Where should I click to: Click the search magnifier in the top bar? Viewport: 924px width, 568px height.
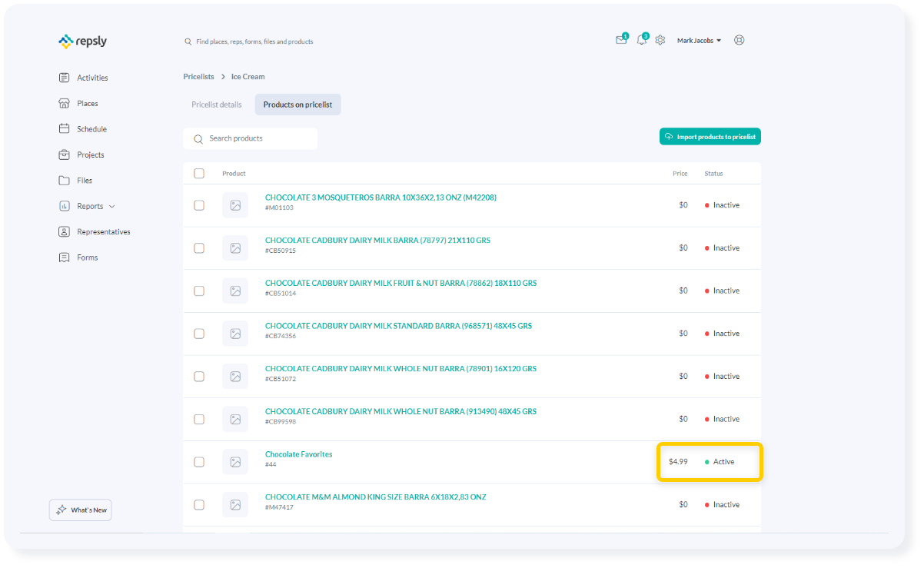(188, 42)
